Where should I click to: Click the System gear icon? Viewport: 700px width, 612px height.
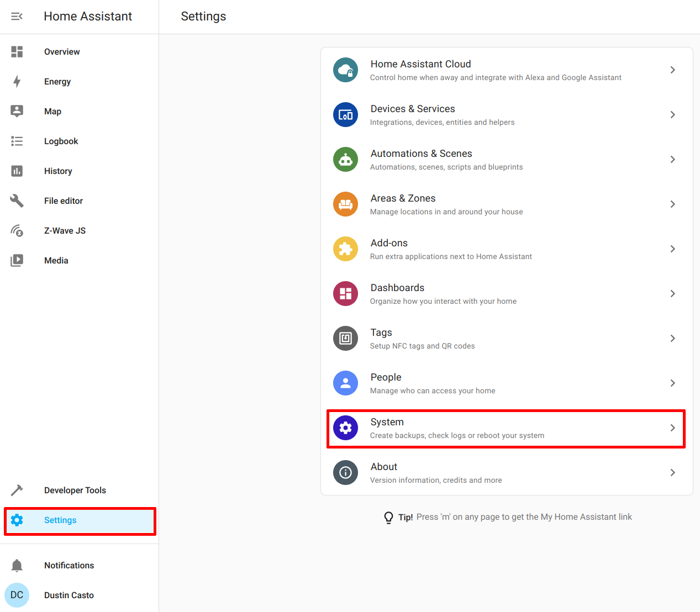346,428
